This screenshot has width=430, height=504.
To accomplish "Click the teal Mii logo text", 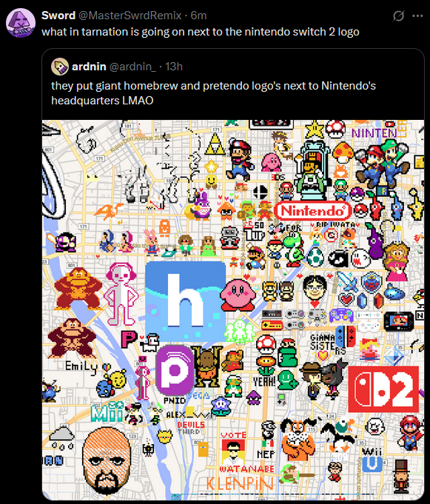I will pos(107,412).
